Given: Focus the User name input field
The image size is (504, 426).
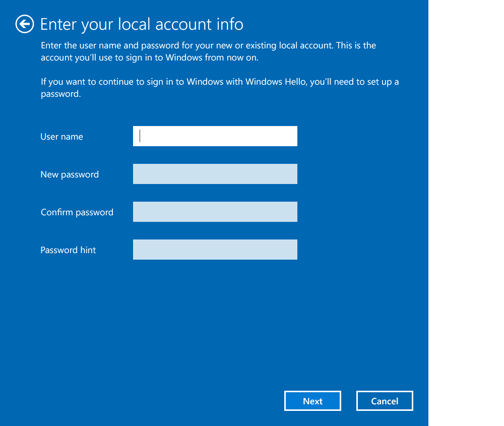Looking at the screenshot, I should (215, 136).
